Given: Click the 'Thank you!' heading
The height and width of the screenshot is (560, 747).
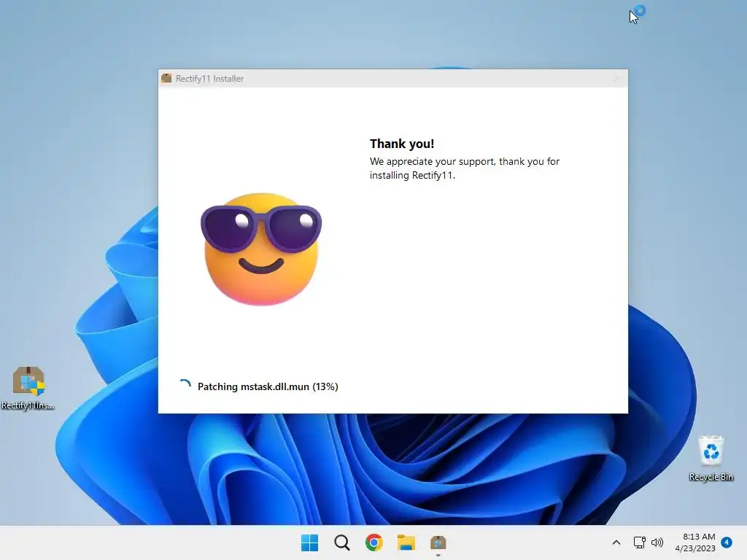Looking at the screenshot, I should 402,144.
